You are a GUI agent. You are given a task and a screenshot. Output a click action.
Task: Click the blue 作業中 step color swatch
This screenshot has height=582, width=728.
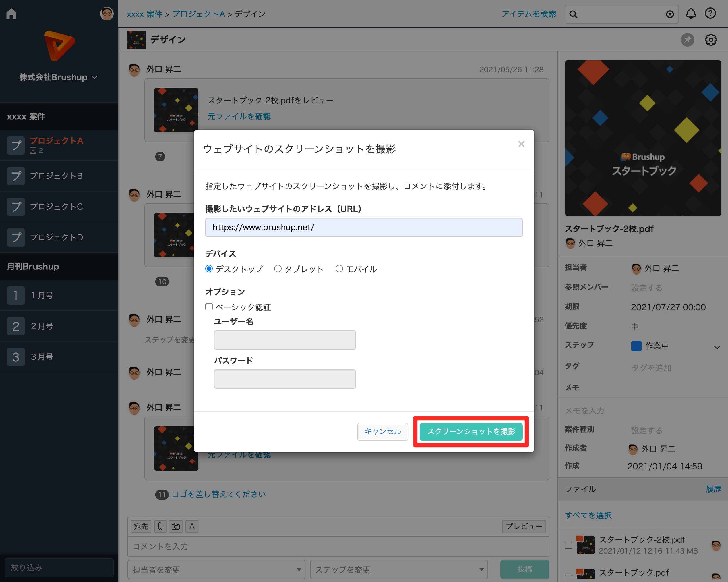[x=636, y=346]
